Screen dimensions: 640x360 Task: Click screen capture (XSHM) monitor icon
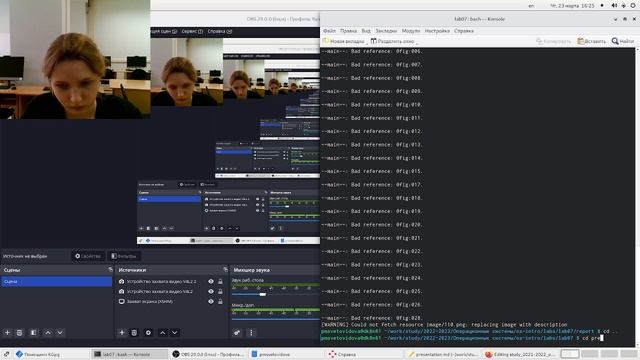[x=122, y=302]
